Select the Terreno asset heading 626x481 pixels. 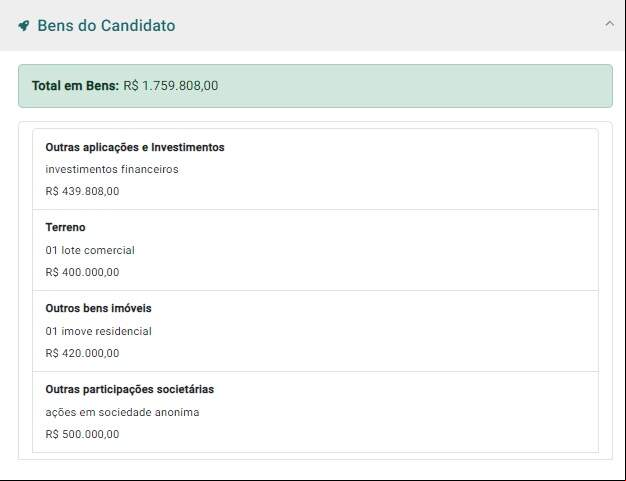click(65, 228)
